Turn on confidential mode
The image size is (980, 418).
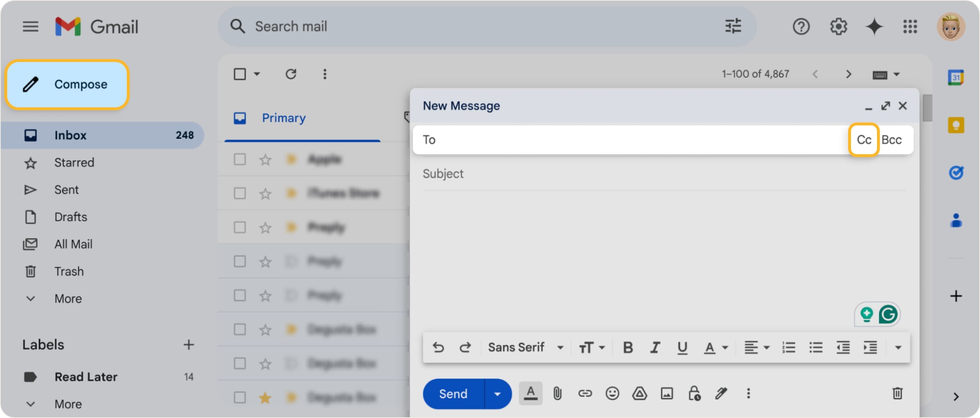[x=695, y=393]
